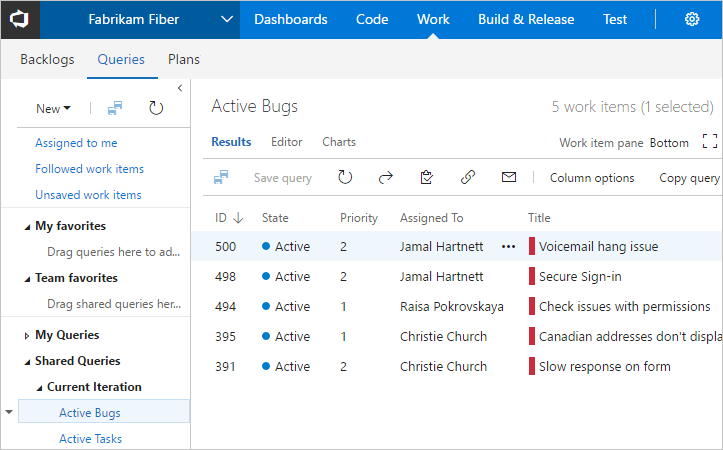This screenshot has width=723, height=450.
Task: Open Followed work items query
Action: click(89, 169)
